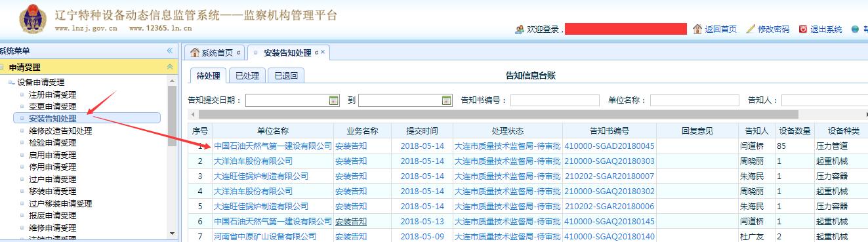The width and height of the screenshot is (868, 242).
Task: Click the 处理状态 column header
Action: tap(507, 131)
